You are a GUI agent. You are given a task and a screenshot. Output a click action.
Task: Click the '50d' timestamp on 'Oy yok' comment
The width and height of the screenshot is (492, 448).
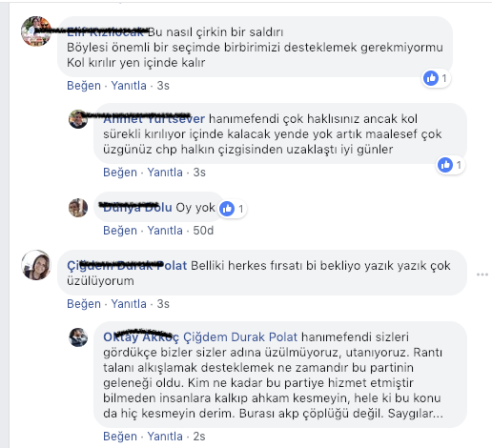pyautogui.click(x=203, y=231)
